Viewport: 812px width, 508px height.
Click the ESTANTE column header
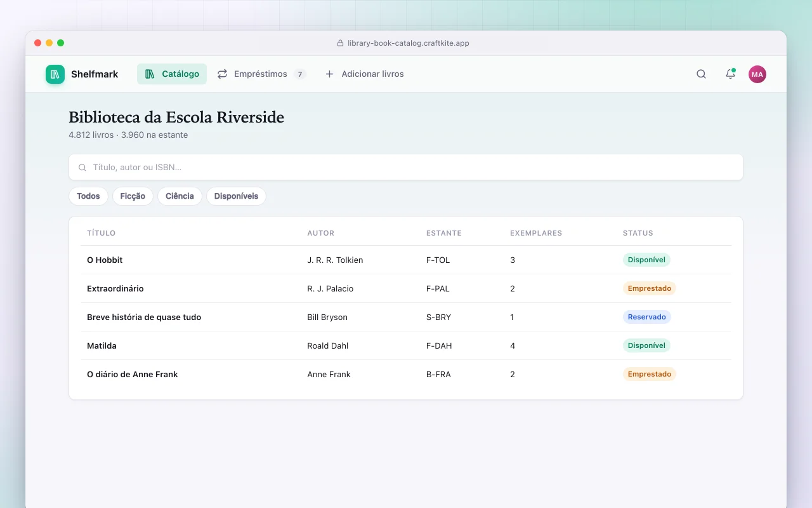click(x=444, y=233)
